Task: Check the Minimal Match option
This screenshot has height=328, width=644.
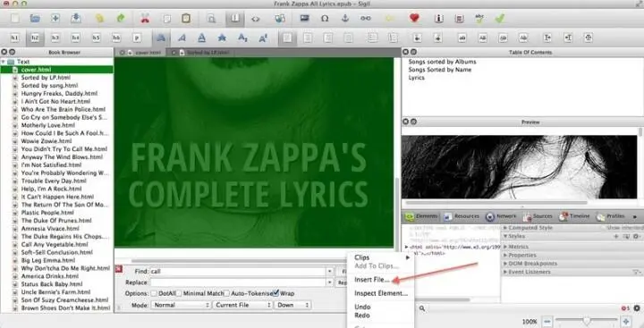Action: (x=179, y=293)
